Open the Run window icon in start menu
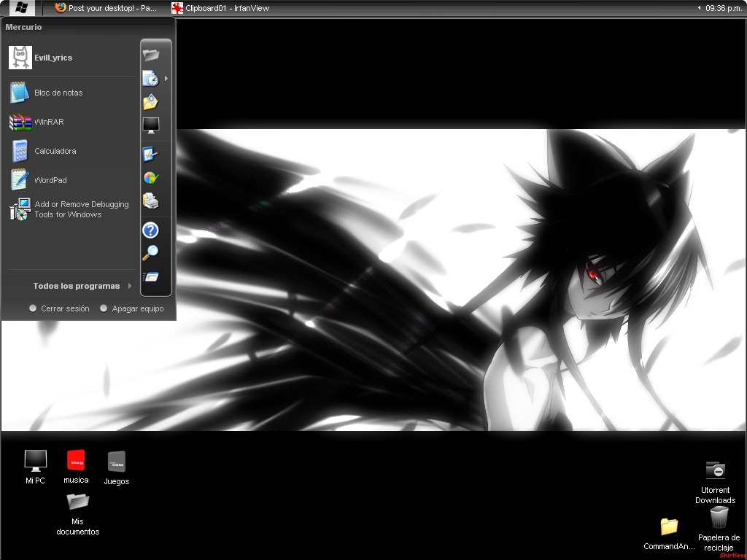The width and height of the screenshot is (747, 560). click(x=150, y=276)
